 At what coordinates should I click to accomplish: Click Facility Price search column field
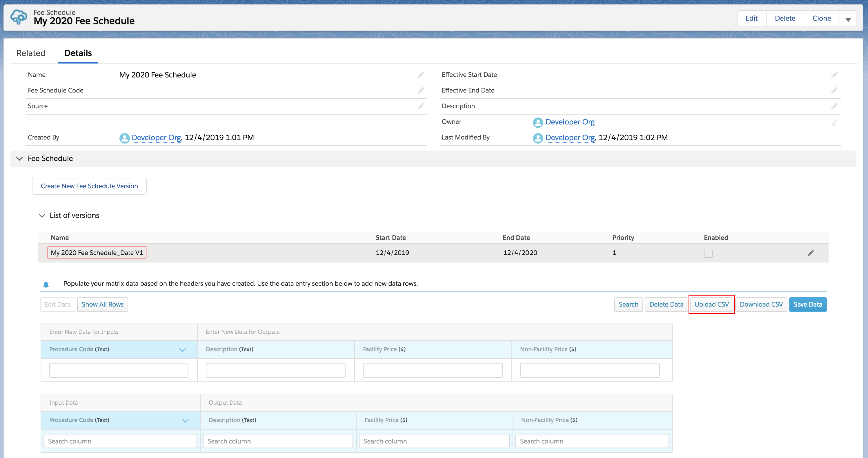click(x=434, y=441)
